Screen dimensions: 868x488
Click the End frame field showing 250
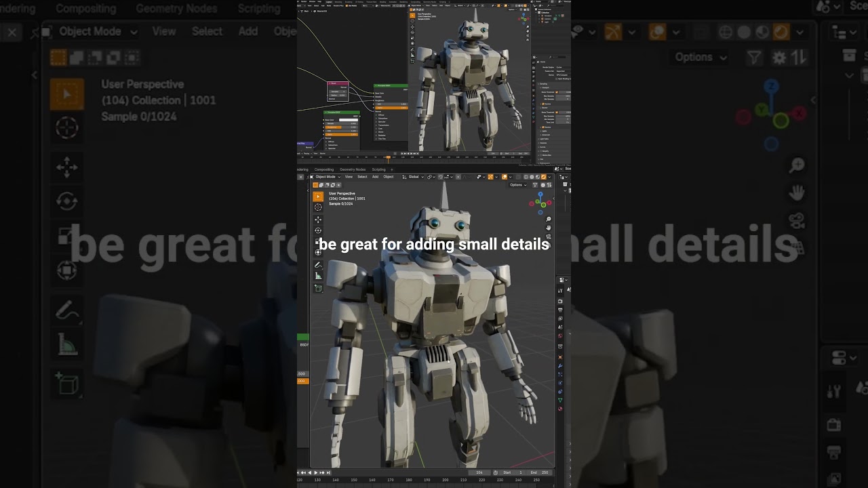pyautogui.click(x=539, y=472)
